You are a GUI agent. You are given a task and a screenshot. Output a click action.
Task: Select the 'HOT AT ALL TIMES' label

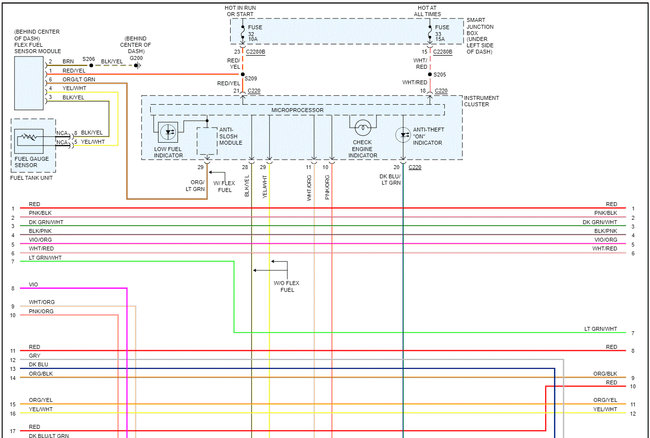click(427, 11)
